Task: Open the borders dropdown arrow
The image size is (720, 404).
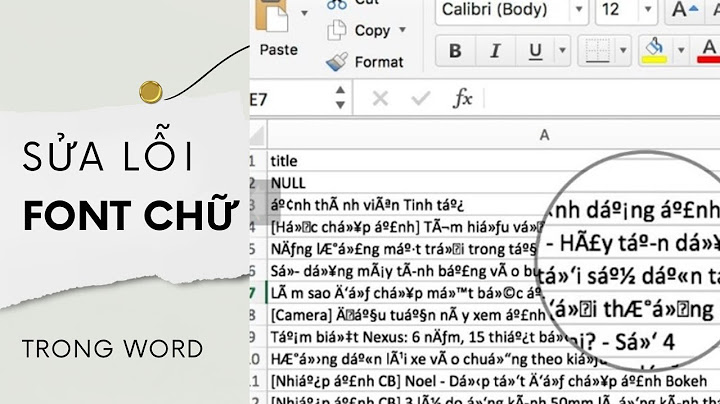Action: click(623, 50)
